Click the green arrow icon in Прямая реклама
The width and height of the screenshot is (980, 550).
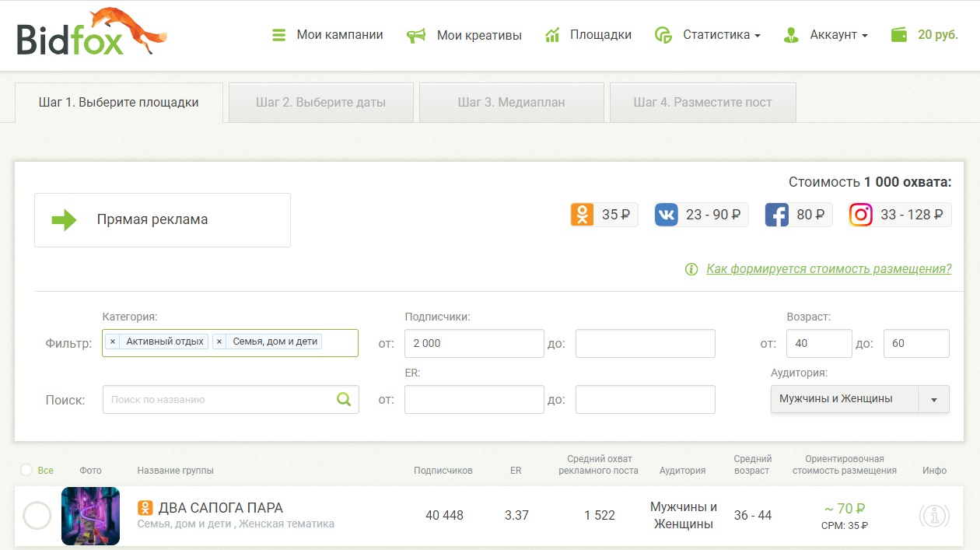[65, 220]
